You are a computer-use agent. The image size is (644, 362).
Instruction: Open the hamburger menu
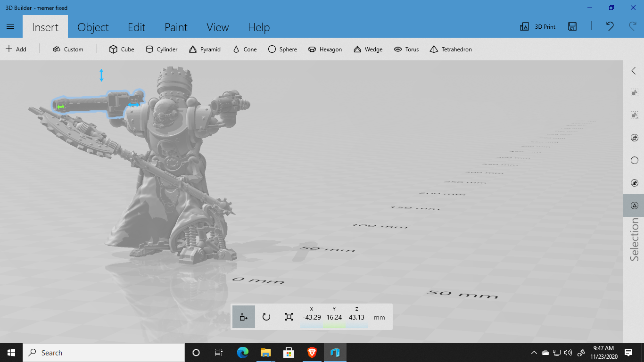click(x=11, y=27)
